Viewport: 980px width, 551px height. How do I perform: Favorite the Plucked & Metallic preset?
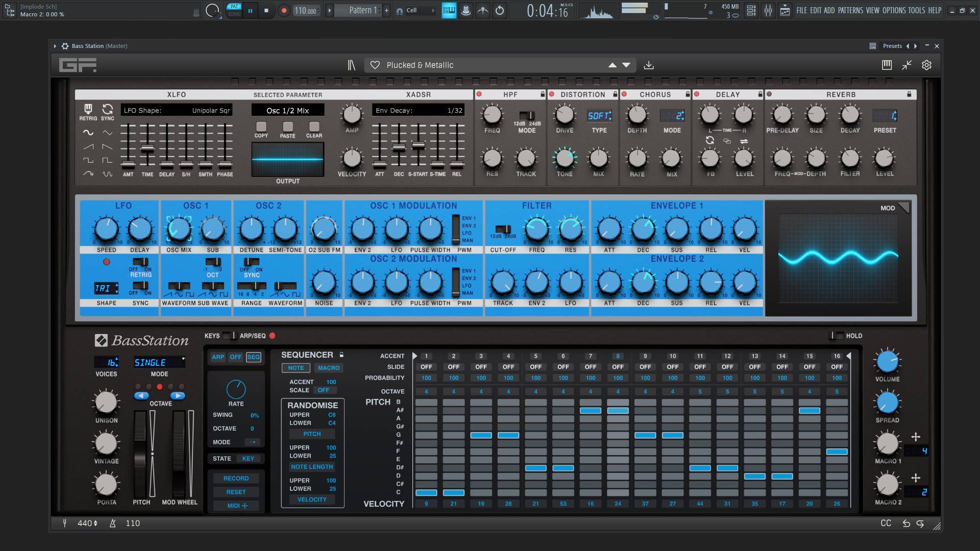point(375,65)
